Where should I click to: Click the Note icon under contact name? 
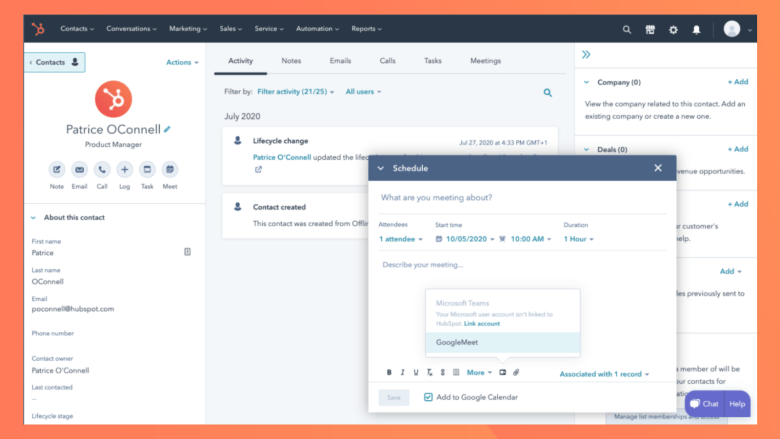(x=57, y=170)
